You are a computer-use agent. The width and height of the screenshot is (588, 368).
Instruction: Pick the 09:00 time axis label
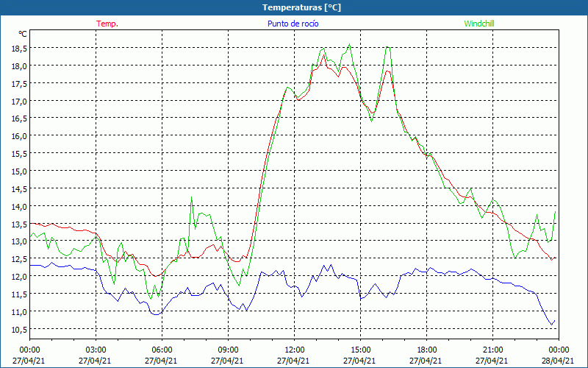point(228,350)
